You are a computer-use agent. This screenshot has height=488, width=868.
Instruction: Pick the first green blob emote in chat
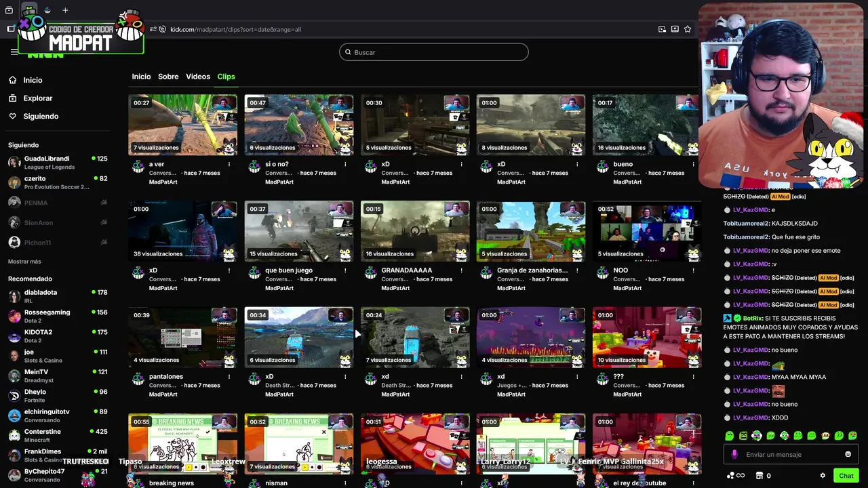tap(730, 436)
